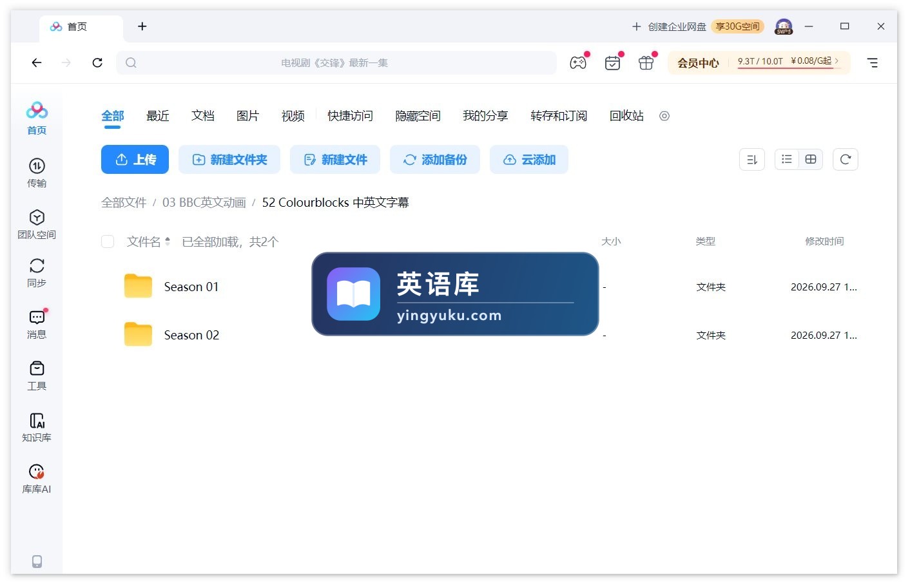Open the 消息 messages section

tap(37, 324)
